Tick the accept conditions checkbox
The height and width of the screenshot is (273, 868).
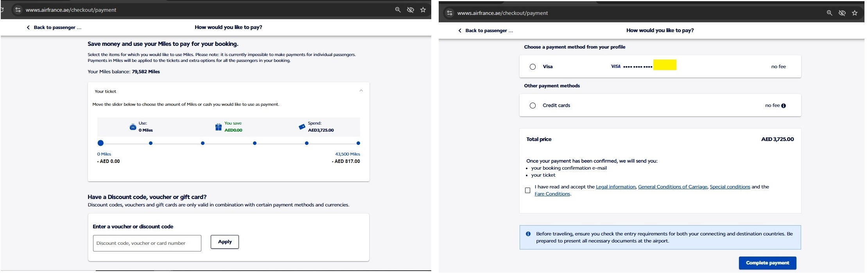527,190
